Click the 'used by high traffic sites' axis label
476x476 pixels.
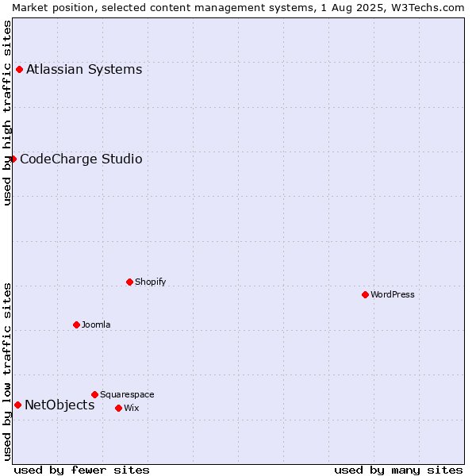pos(6,113)
